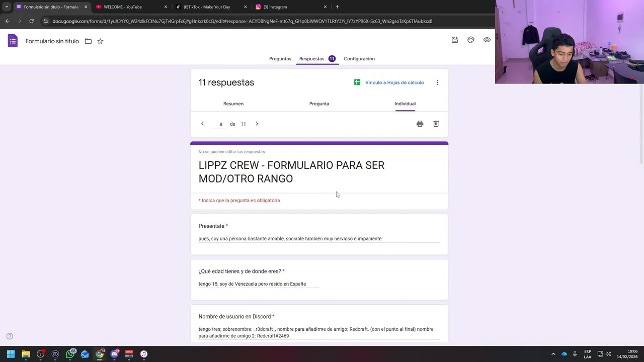Open the volume speaker tray icon
644x362 pixels.
[608, 354]
